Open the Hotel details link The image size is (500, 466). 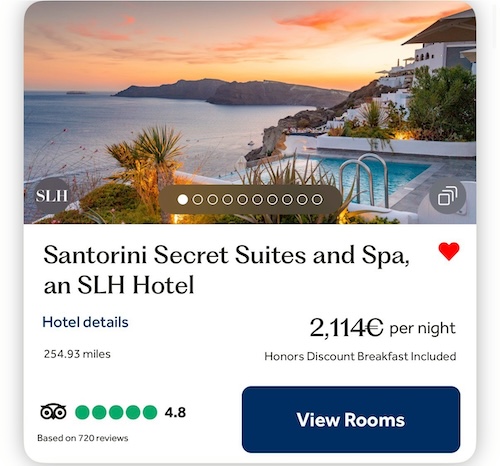click(85, 322)
